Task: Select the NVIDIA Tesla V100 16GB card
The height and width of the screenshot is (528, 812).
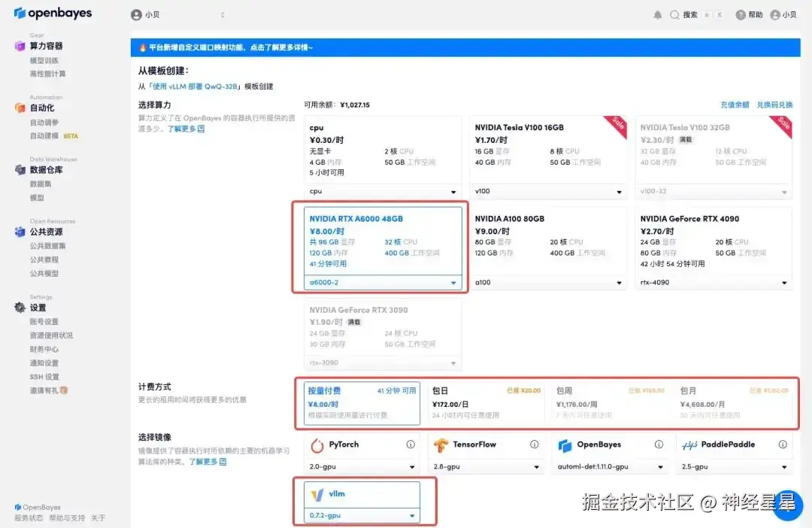Action: click(x=548, y=150)
